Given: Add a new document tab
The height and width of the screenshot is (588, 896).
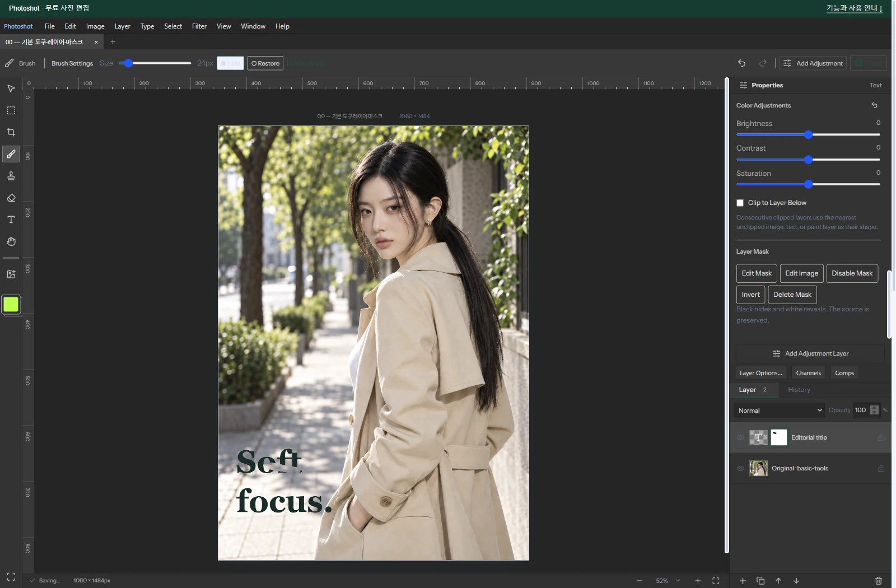Looking at the screenshot, I should (113, 42).
